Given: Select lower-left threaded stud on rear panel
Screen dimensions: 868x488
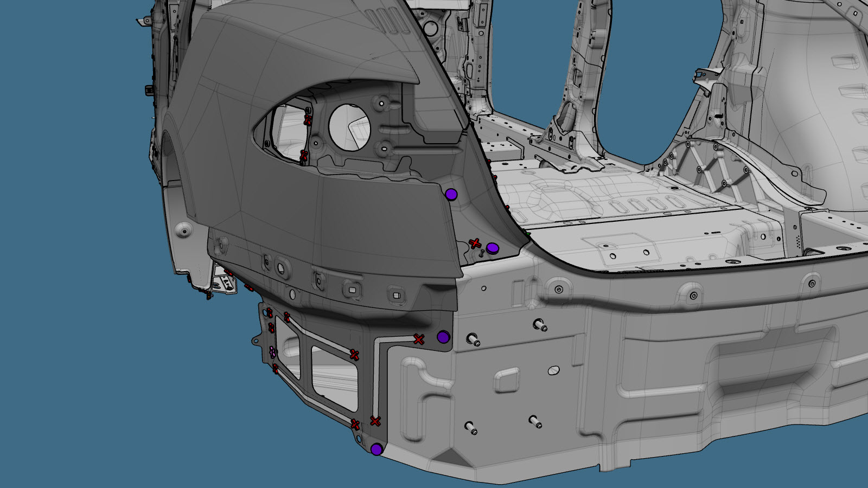Looking at the screenshot, I should coord(471,428).
